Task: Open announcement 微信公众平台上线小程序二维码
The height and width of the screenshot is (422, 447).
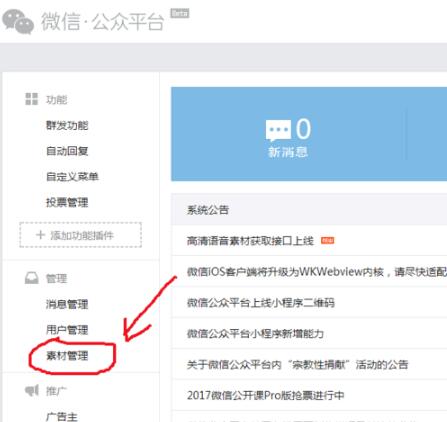Action: tap(261, 302)
